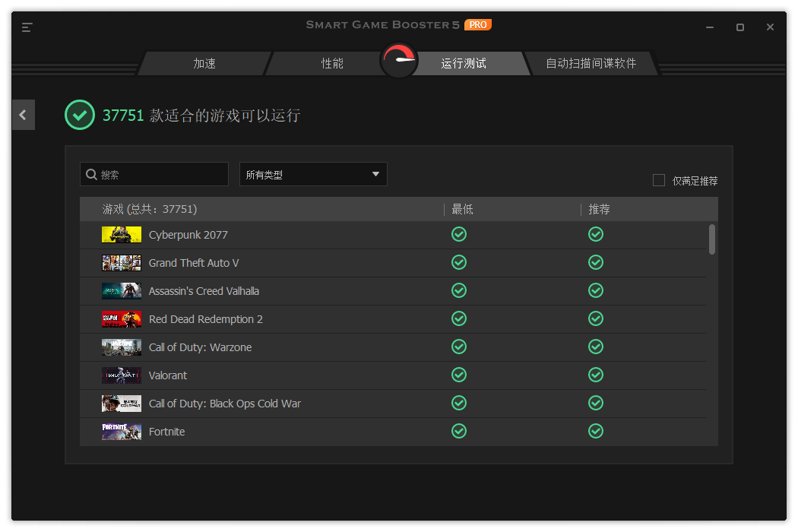Viewport: 798px width, 532px height.
Task: Click Cyberpunk 2077 minimum requirement checkmark
Action: pos(459,234)
